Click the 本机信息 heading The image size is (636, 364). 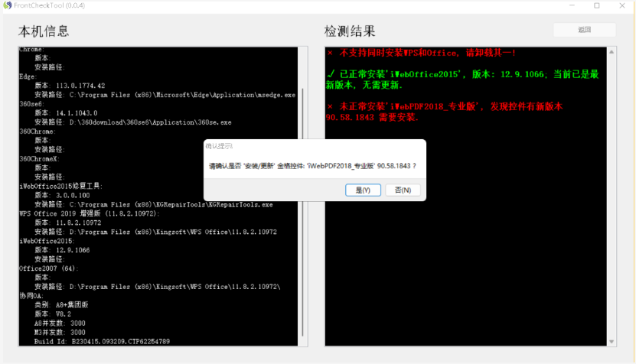pyautogui.click(x=44, y=31)
